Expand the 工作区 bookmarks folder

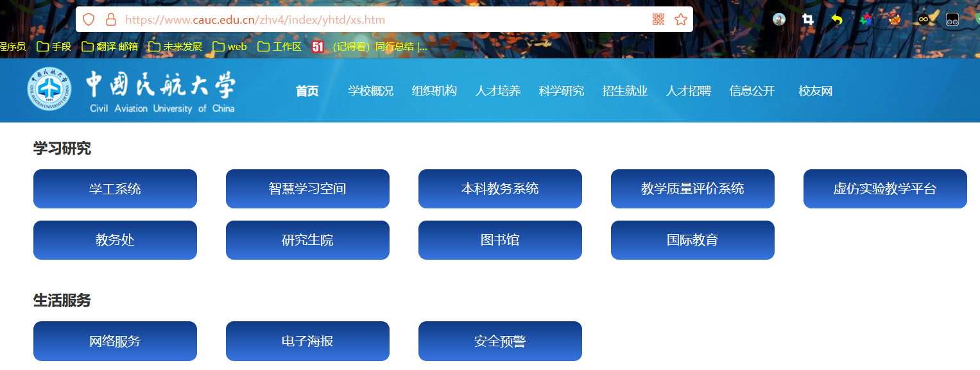coord(279,46)
